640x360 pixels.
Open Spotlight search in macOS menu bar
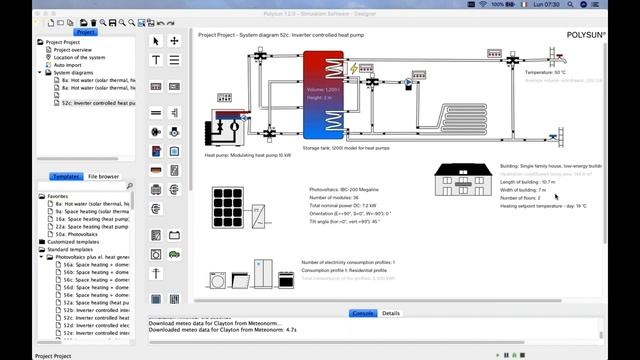(570, 4)
